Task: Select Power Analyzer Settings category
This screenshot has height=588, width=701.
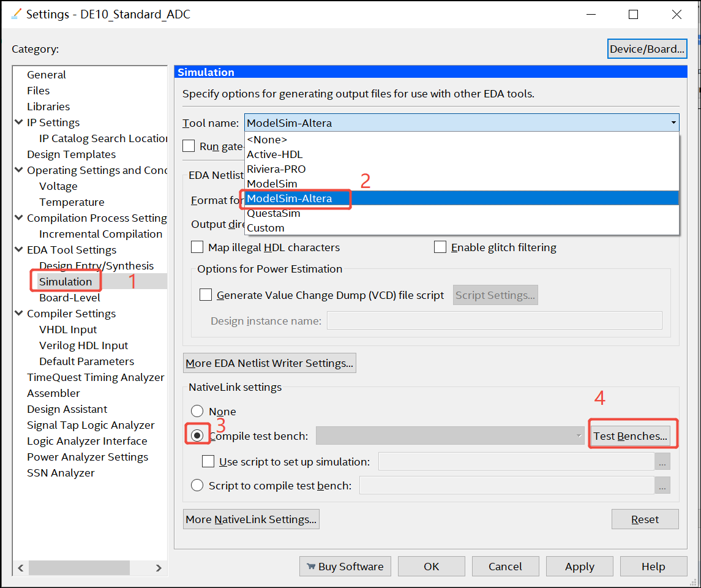Action: (88, 457)
